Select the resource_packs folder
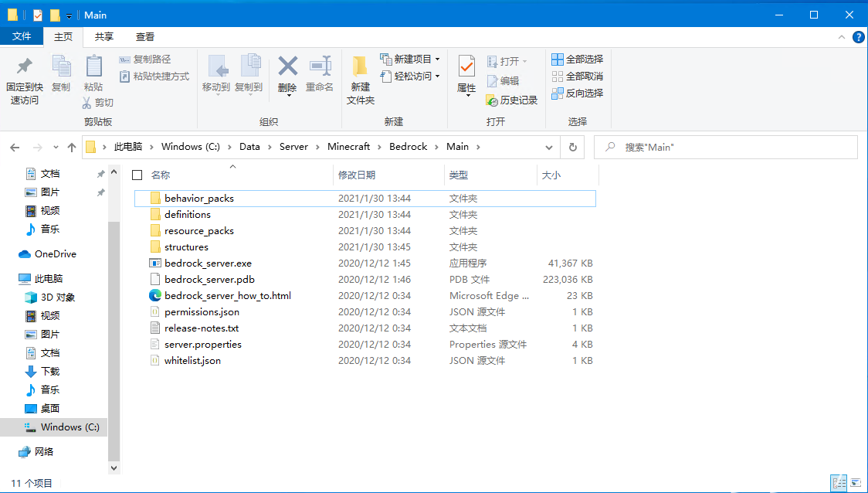Viewport: 868px width, 493px height. coord(364,231)
